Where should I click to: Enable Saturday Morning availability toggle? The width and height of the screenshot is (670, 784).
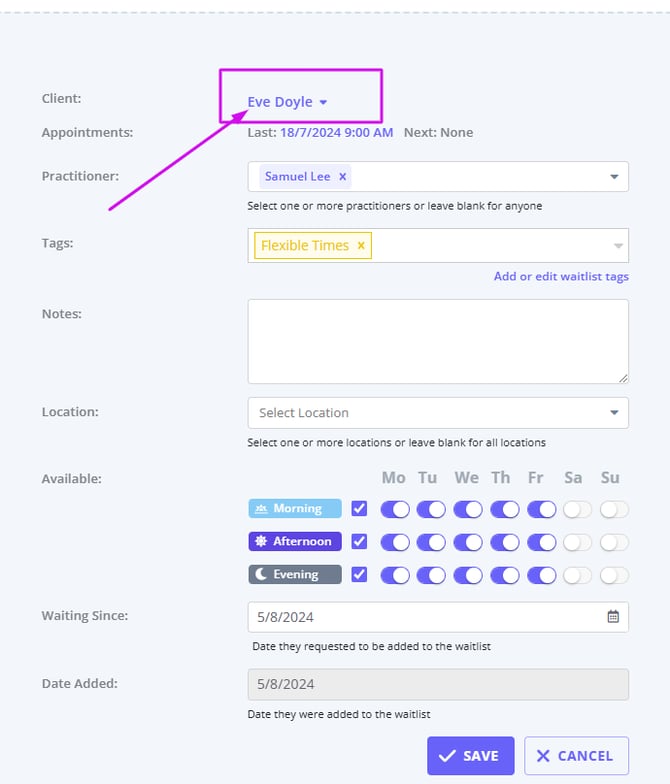click(x=577, y=509)
